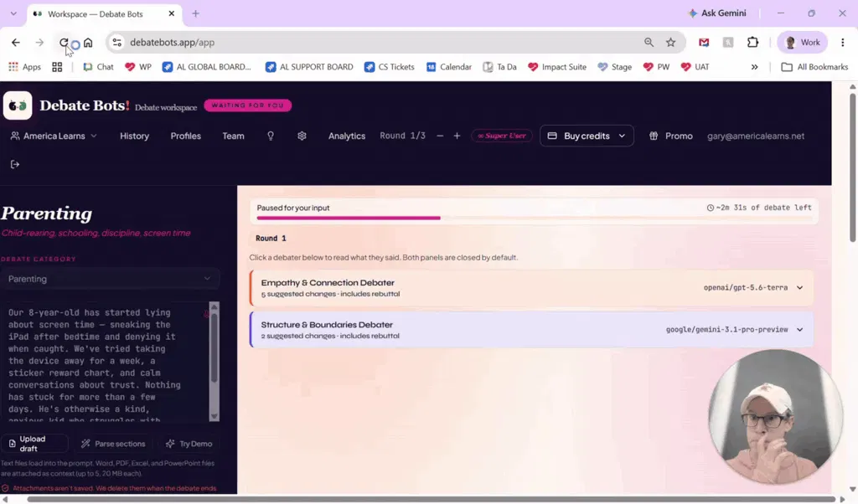Decrease rounds with the minus icon
The height and width of the screenshot is (504, 858).
pos(440,136)
